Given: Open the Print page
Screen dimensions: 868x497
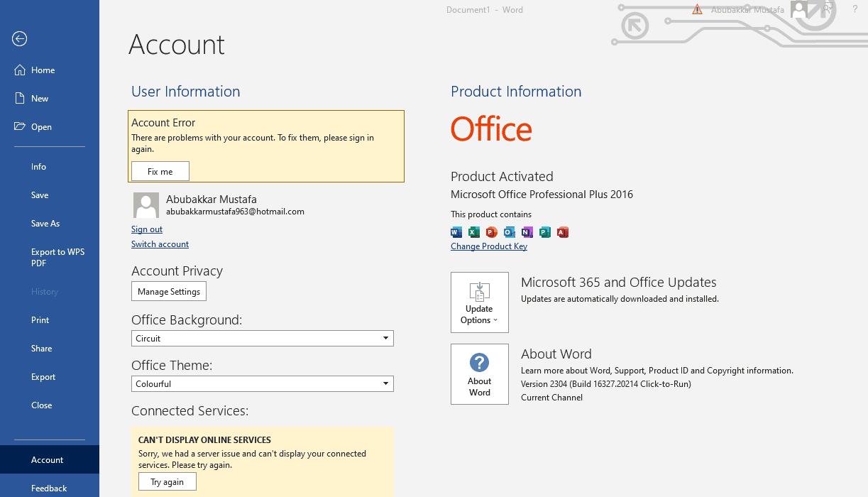Looking at the screenshot, I should pyautogui.click(x=50, y=320).
